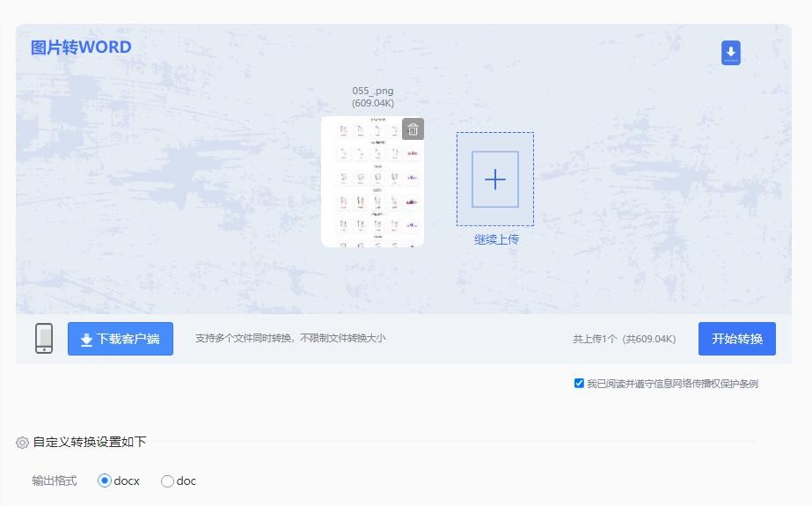Open the mobile phone icon

(44, 339)
